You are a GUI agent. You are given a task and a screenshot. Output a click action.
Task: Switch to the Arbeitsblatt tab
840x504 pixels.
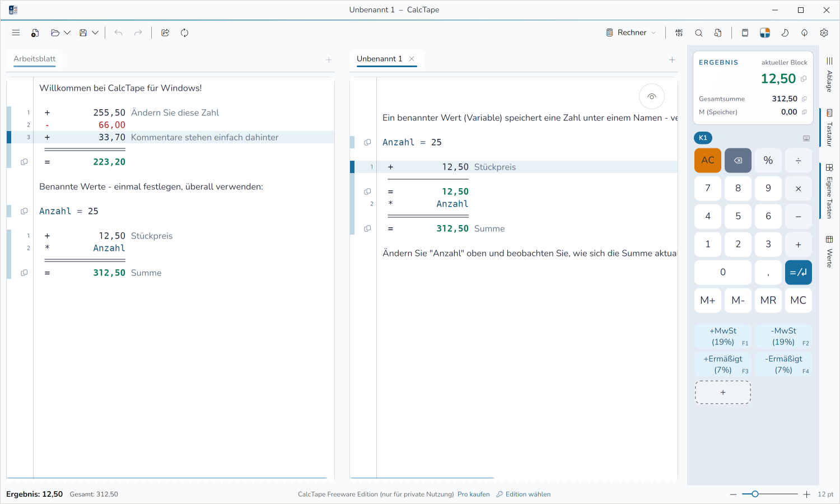[x=35, y=59]
